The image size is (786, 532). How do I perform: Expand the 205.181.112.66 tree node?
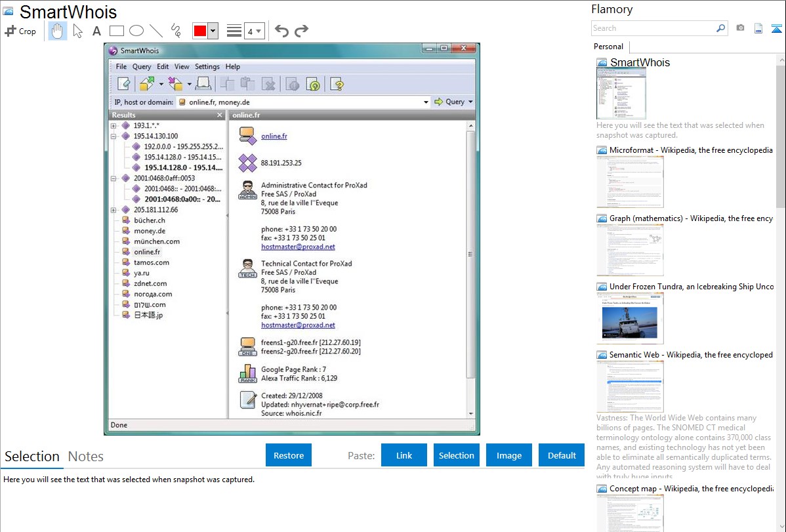click(114, 210)
